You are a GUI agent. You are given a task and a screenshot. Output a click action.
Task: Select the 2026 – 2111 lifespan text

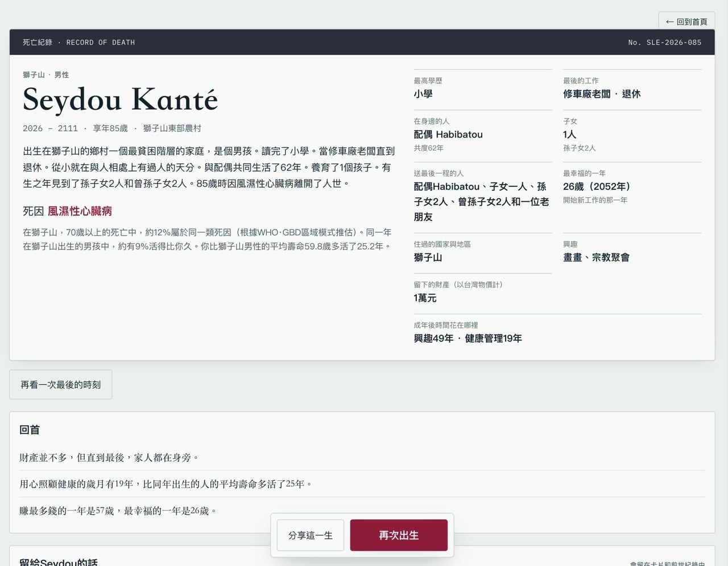pyautogui.click(x=50, y=128)
